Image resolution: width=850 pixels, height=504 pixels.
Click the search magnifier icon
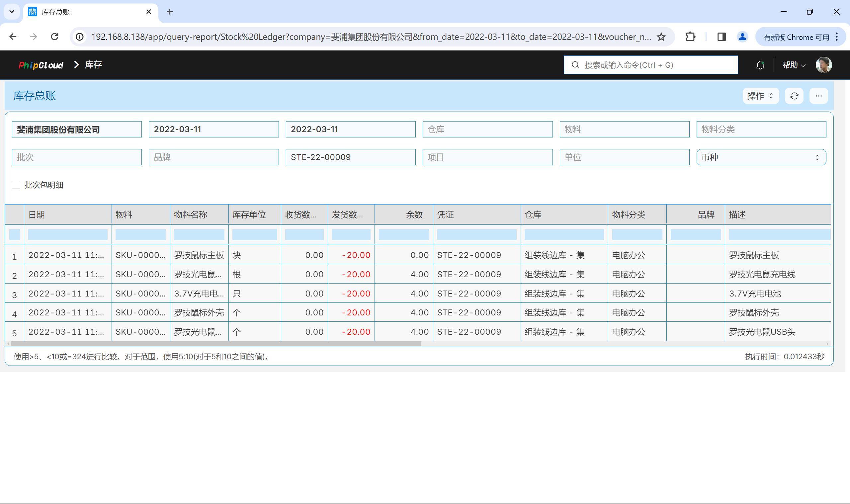point(575,65)
